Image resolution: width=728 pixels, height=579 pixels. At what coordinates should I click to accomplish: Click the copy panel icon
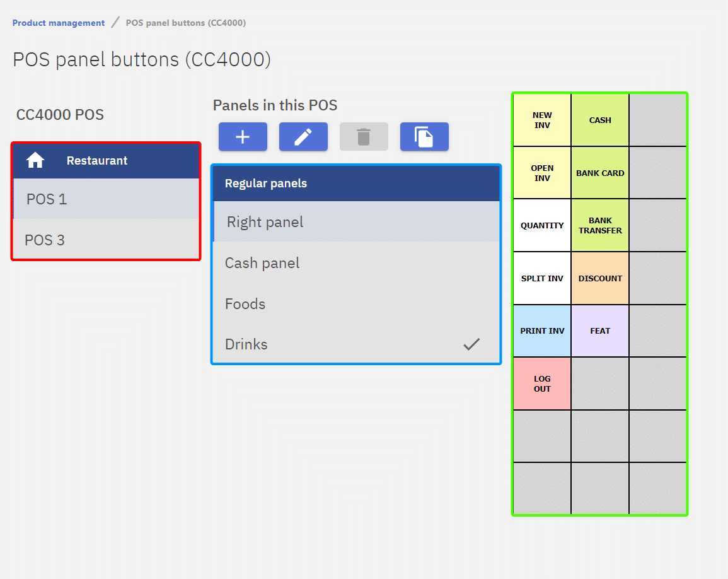pos(424,137)
